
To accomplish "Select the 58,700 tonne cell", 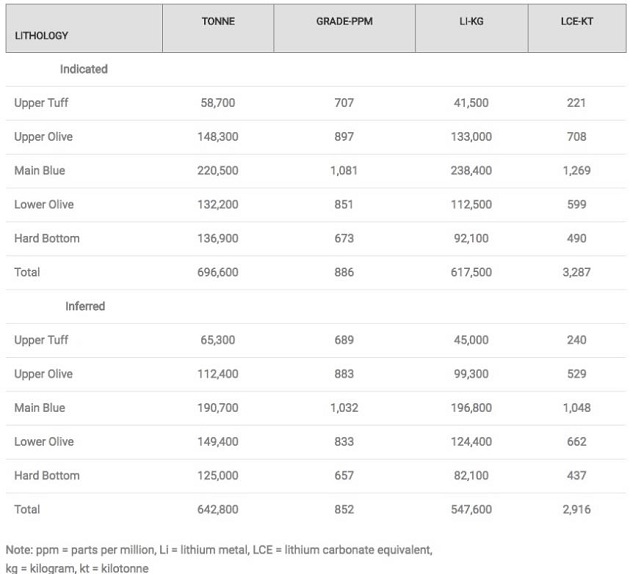I will (218, 103).
